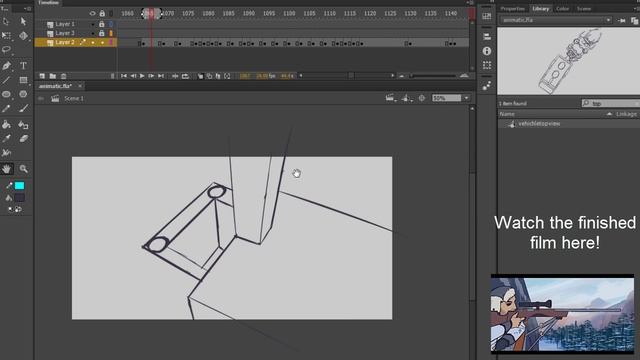Select the Ink Bottle tool

23,125
